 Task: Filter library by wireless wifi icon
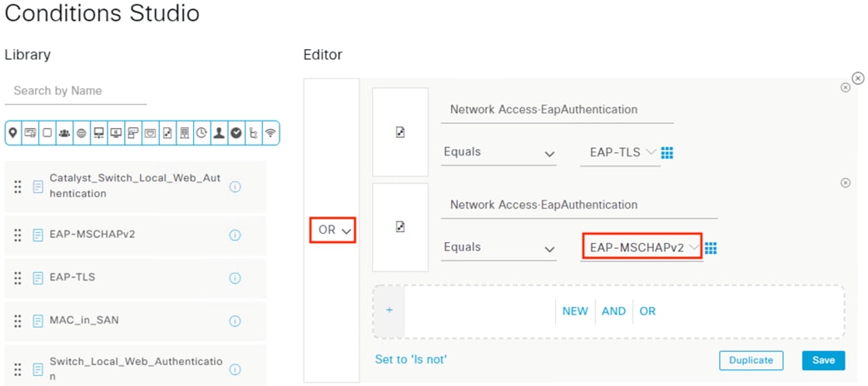270,133
